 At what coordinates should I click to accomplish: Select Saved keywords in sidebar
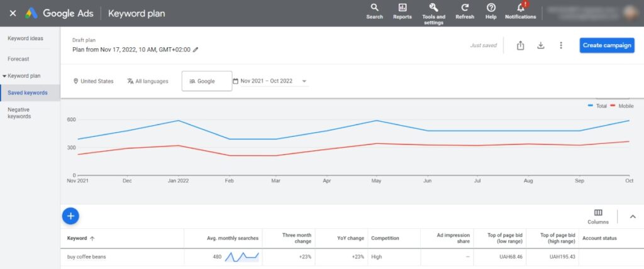pyautogui.click(x=30, y=93)
